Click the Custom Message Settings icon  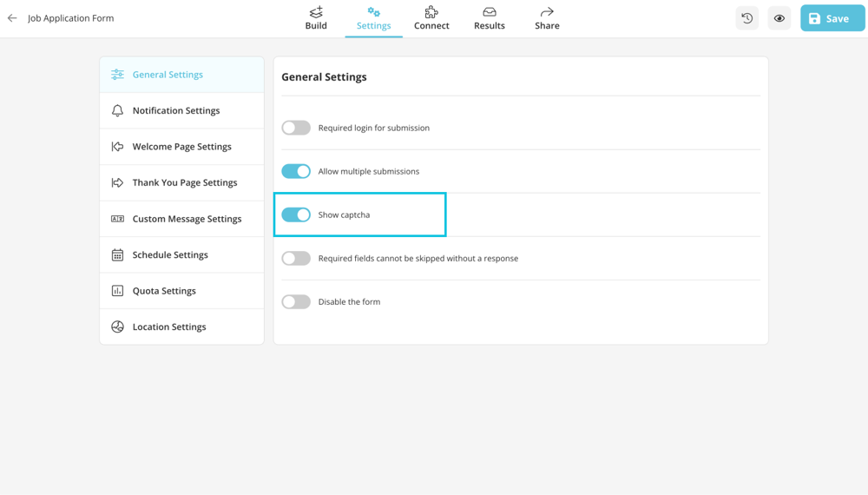coord(117,219)
